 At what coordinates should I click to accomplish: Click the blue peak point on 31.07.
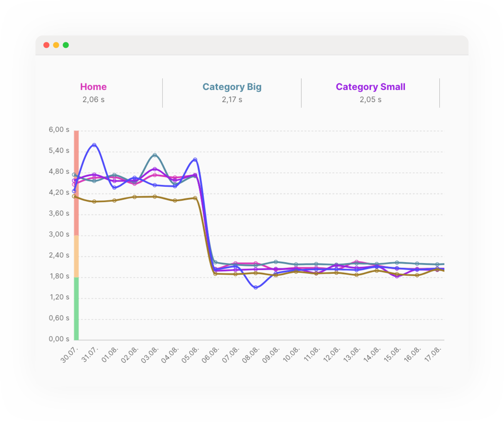(94, 145)
